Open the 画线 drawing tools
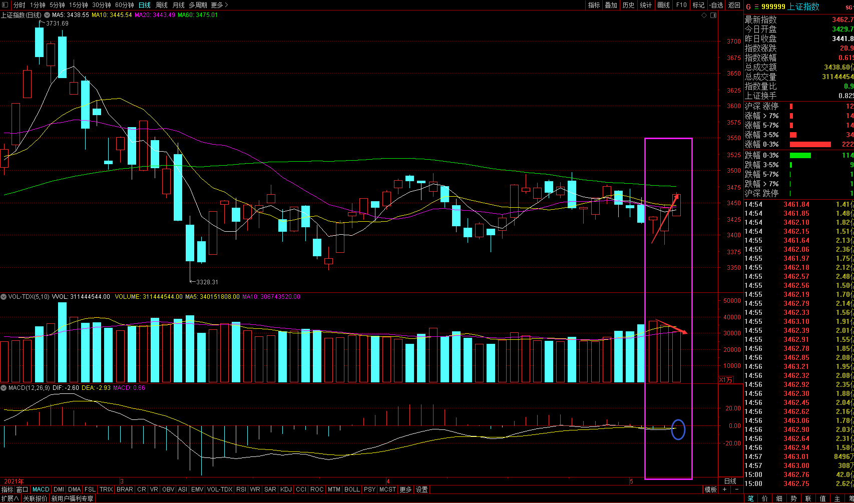The image size is (854, 504). pos(664,5)
